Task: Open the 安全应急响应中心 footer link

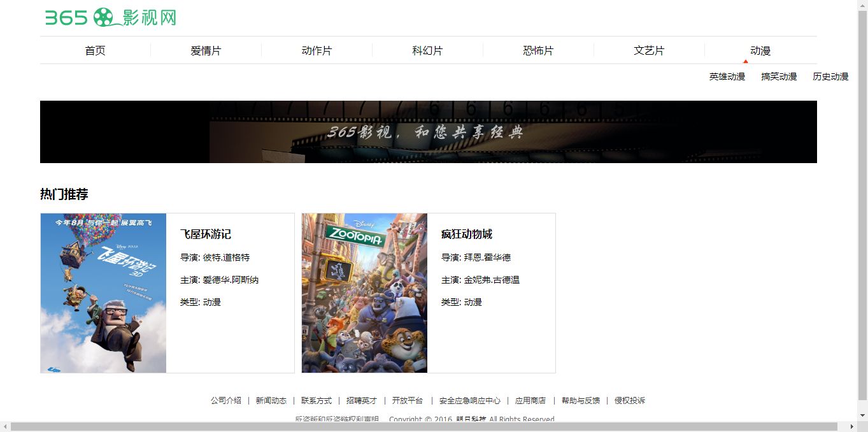Action: 470,401
